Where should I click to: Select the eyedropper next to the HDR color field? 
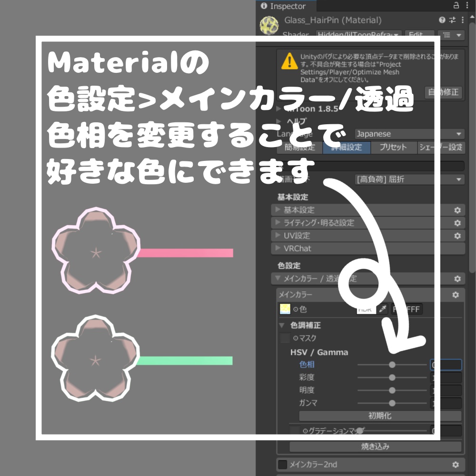[383, 309]
